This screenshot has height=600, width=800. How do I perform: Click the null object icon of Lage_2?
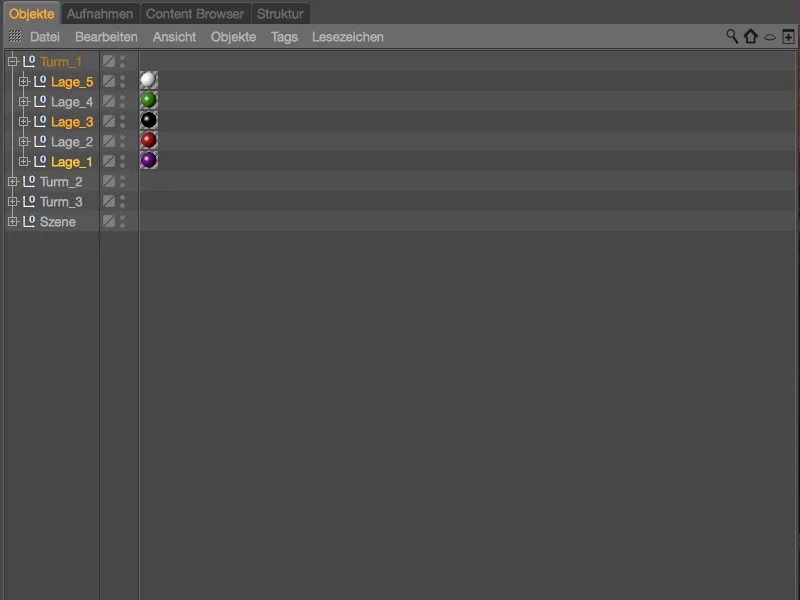(x=40, y=141)
